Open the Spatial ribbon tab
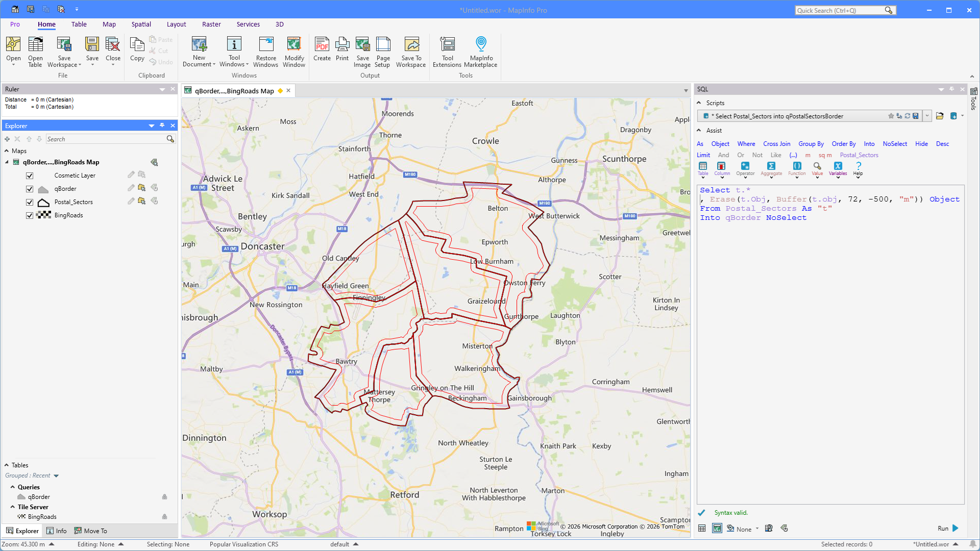 pos(141,24)
